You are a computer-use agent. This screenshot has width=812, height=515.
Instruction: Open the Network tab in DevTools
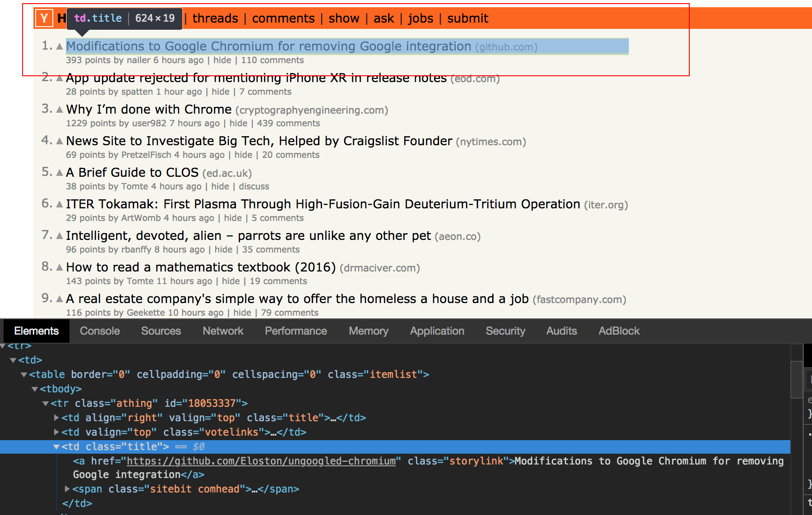pos(223,331)
